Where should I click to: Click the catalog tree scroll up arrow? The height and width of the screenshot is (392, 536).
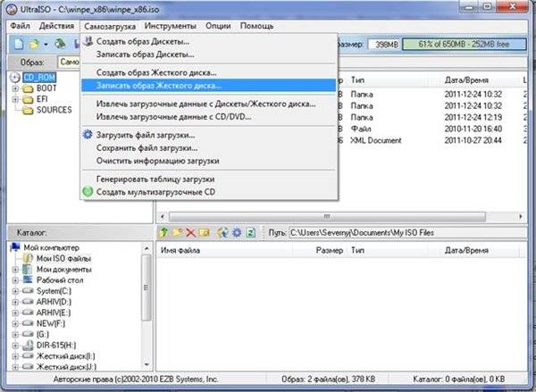pos(147,247)
